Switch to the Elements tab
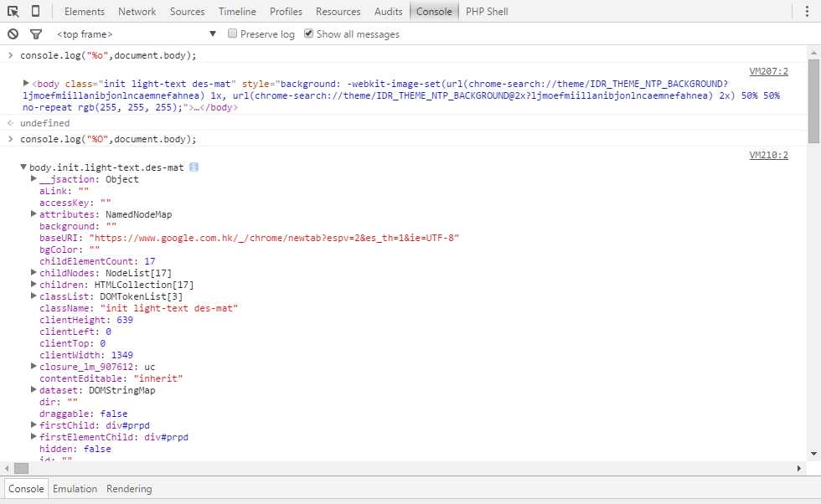 coord(85,12)
